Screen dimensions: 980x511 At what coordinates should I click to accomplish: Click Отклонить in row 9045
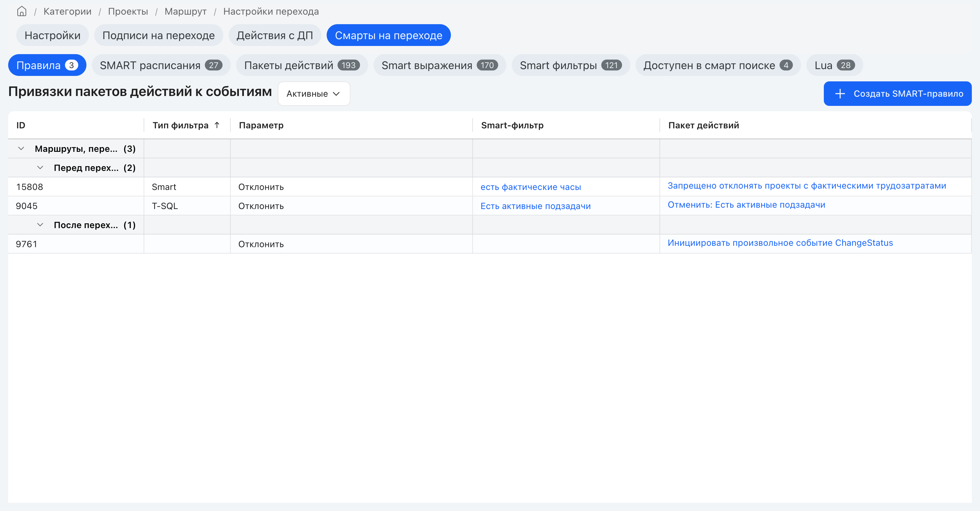[x=261, y=206]
